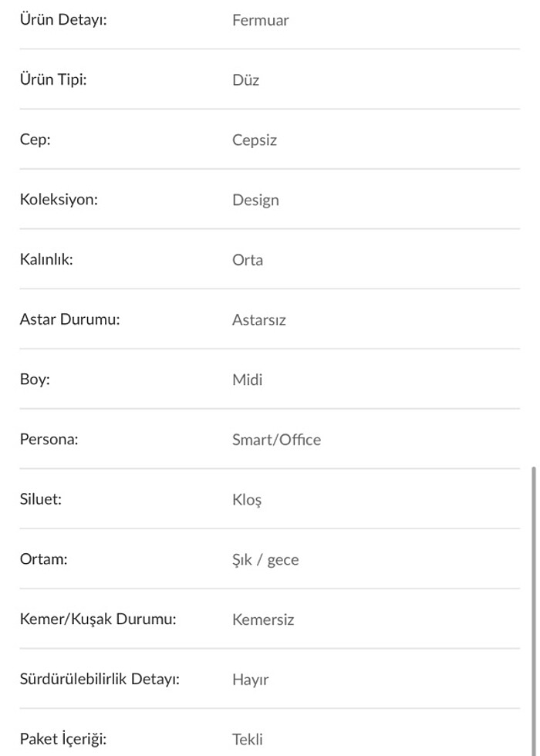Select the 'Kloş' silhouette value
The width and height of the screenshot is (540, 756).
click(x=247, y=500)
